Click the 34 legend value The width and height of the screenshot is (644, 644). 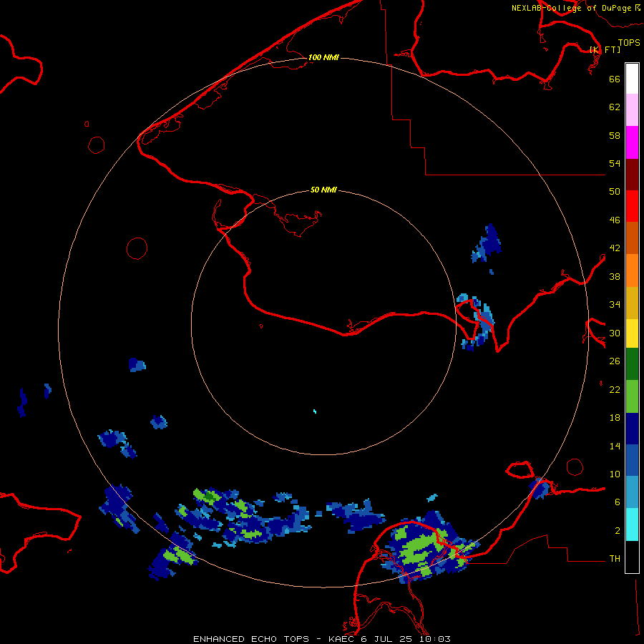(x=615, y=305)
